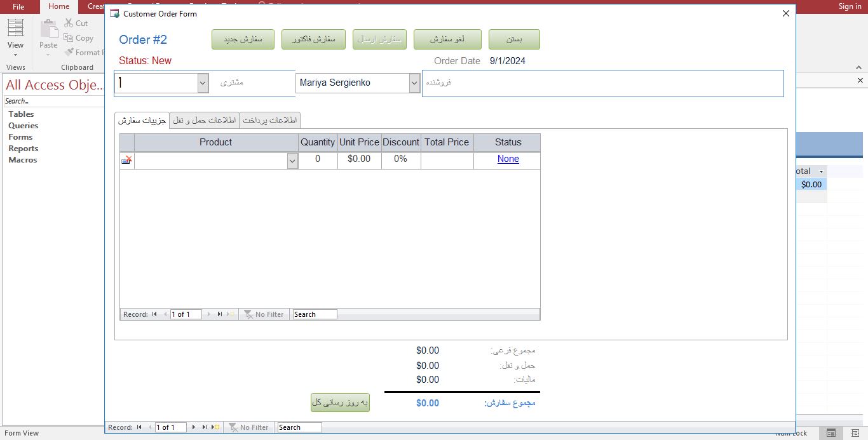Open the اطلاعات پرداخت payment info tab
The width and height of the screenshot is (868, 440).
270,120
